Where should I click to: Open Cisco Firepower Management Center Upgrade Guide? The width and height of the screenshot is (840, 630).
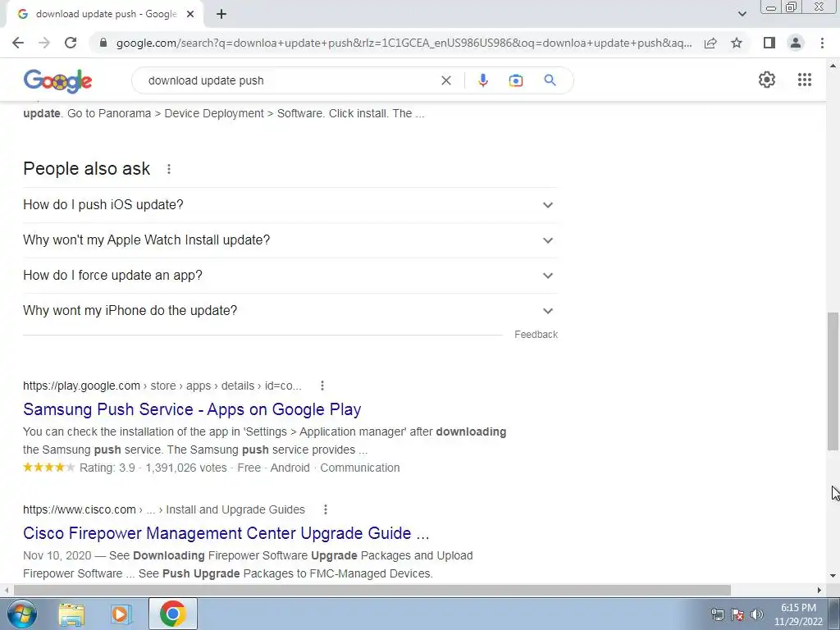pyautogui.click(x=226, y=533)
